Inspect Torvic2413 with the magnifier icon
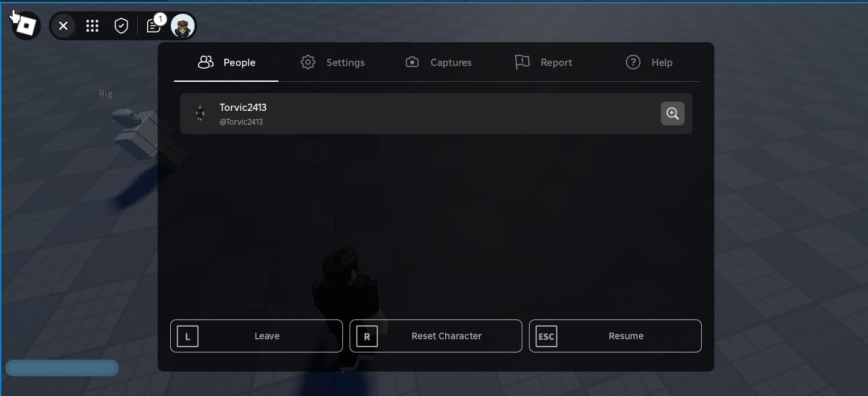The height and width of the screenshot is (396, 868). pos(673,114)
